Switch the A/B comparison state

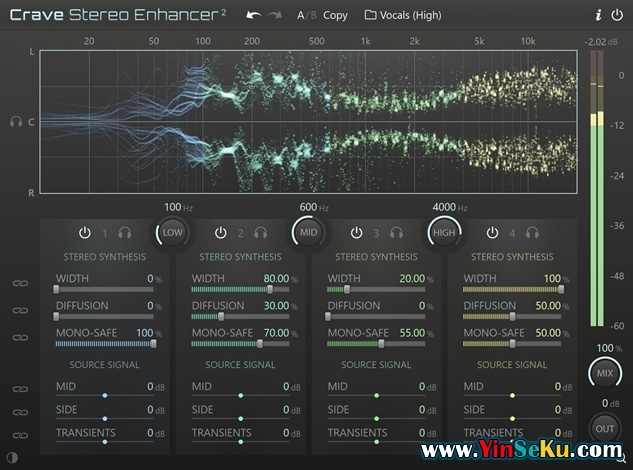pyautogui.click(x=305, y=15)
